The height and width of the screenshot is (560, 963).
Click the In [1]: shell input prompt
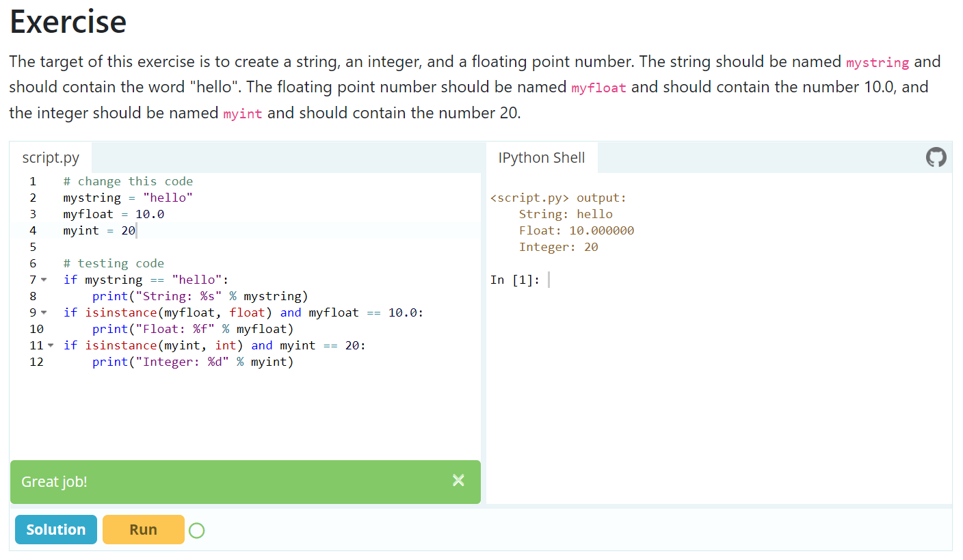coord(515,280)
